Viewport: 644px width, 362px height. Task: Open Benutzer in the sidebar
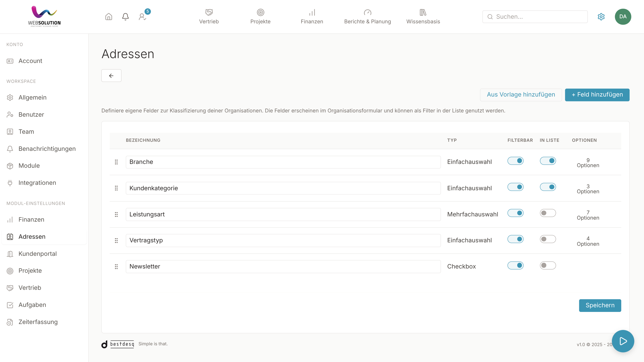(x=44, y=114)
